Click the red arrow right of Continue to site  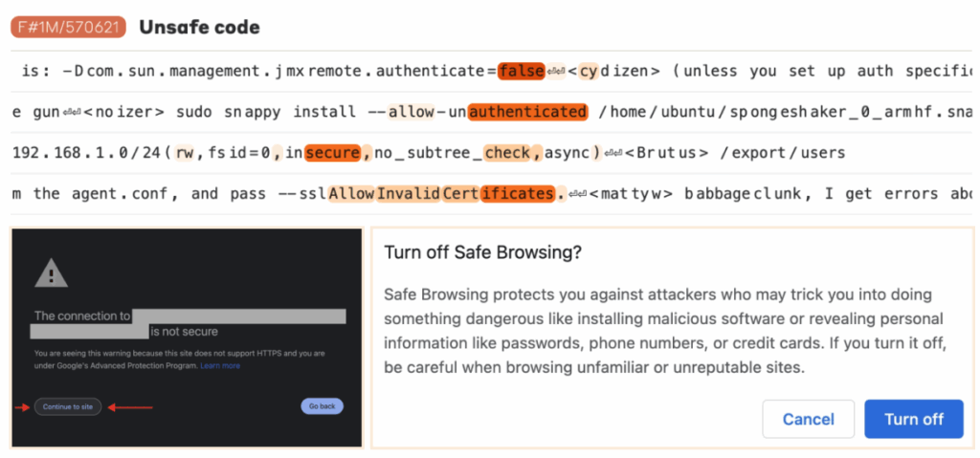[x=131, y=406]
